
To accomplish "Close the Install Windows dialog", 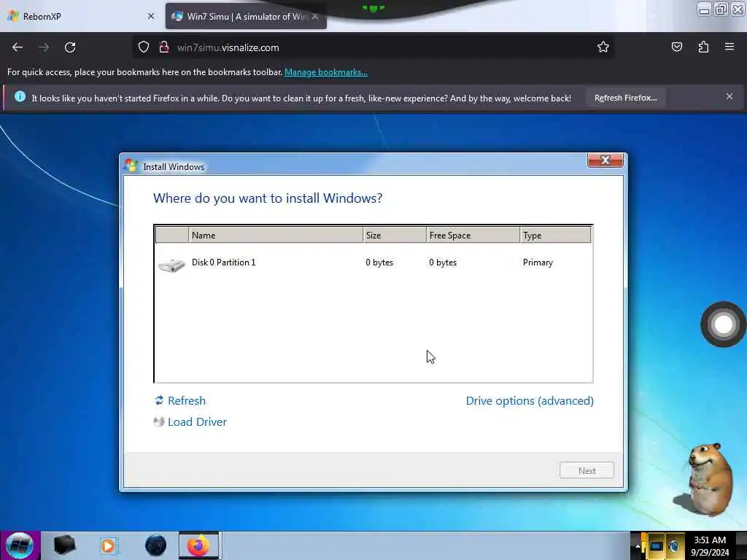I will [605, 160].
